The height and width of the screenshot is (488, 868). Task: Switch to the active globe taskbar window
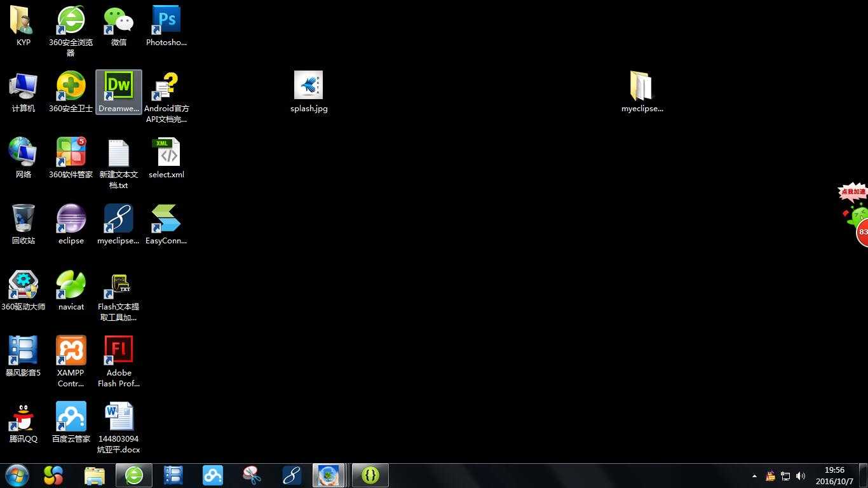[x=329, y=475]
